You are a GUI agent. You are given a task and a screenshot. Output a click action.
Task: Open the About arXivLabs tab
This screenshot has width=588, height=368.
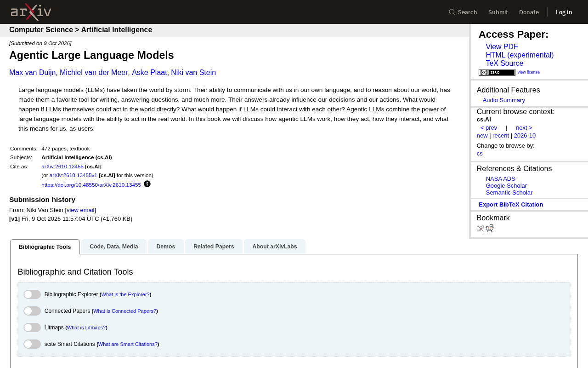275,247
